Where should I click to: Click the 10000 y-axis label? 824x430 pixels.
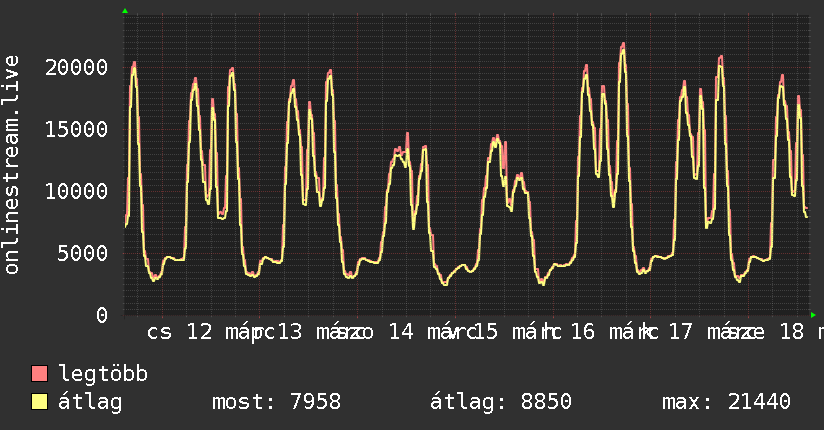76,191
